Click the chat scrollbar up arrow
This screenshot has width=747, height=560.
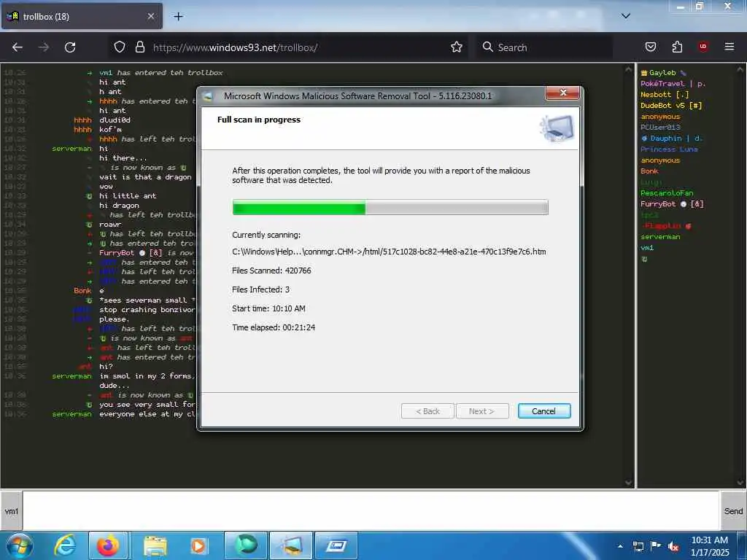628,69
